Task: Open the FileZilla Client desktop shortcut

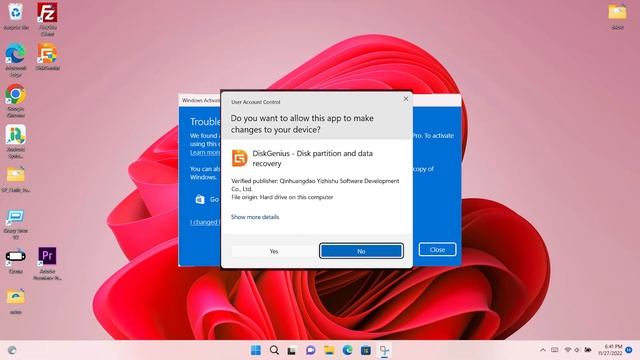Action: pyautogui.click(x=47, y=19)
